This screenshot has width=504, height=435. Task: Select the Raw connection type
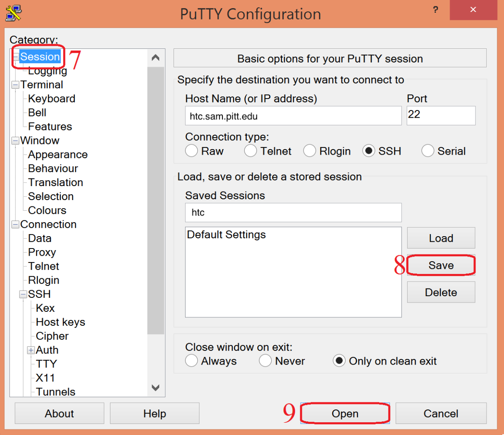tap(191, 151)
